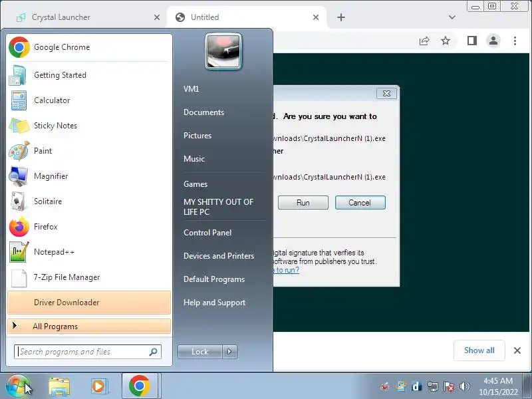Start the Solitaire game
Viewport: 532px width, 399px height.
click(89, 201)
